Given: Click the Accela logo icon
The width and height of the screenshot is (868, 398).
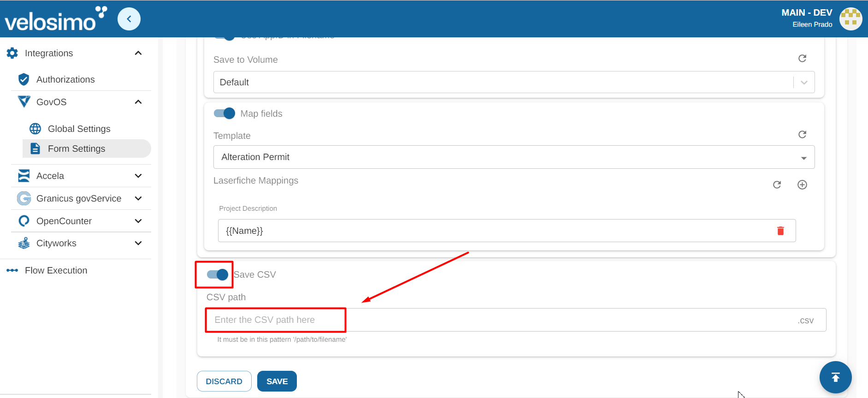Looking at the screenshot, I should coord(24,176).
